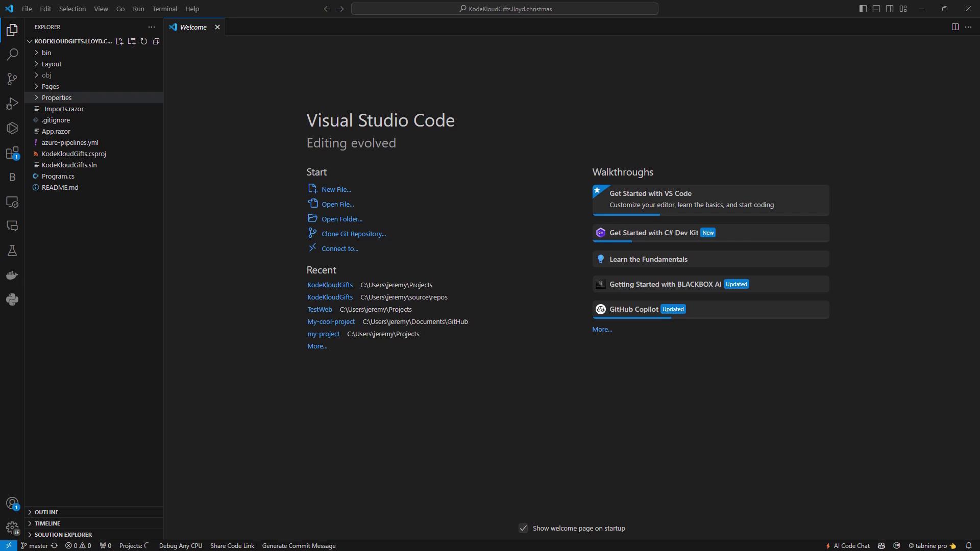Toggle the bottom panel layout button
This screenshot has width=980, height=551.
point(876,9)
